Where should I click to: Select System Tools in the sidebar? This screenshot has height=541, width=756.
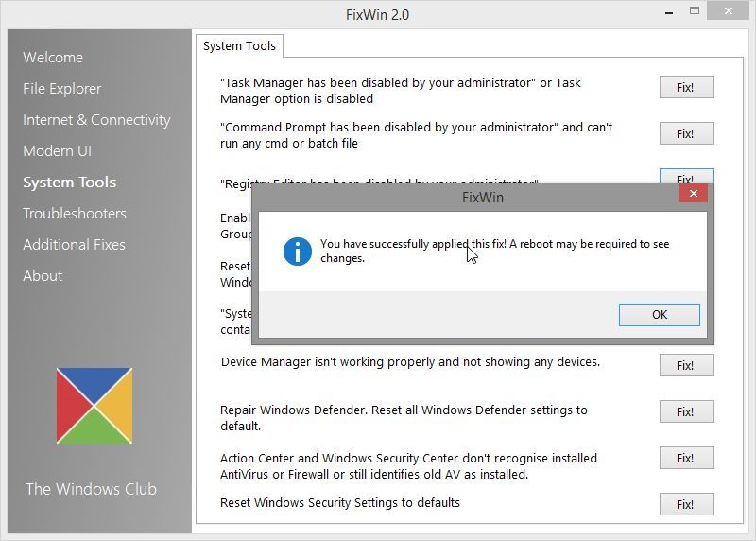[x=69, y=183]
